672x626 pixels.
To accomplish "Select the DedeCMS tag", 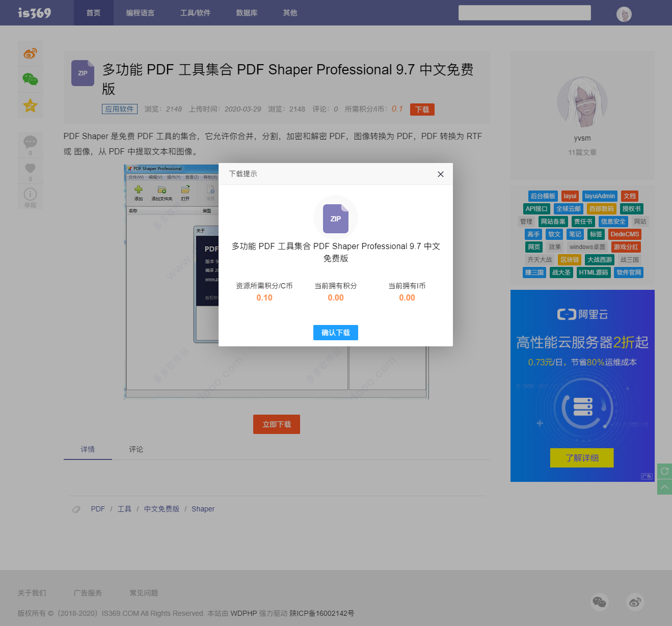I will click(x=625, y=234).
